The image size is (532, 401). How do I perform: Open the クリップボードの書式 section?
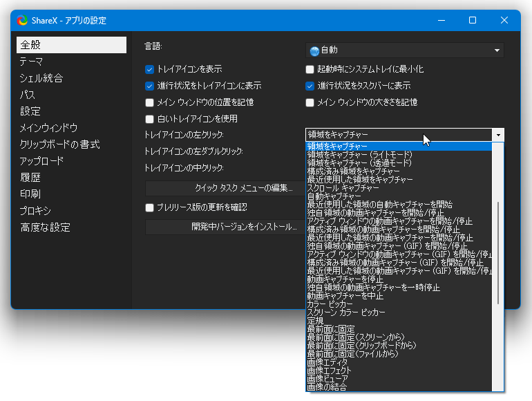[59, 144]
